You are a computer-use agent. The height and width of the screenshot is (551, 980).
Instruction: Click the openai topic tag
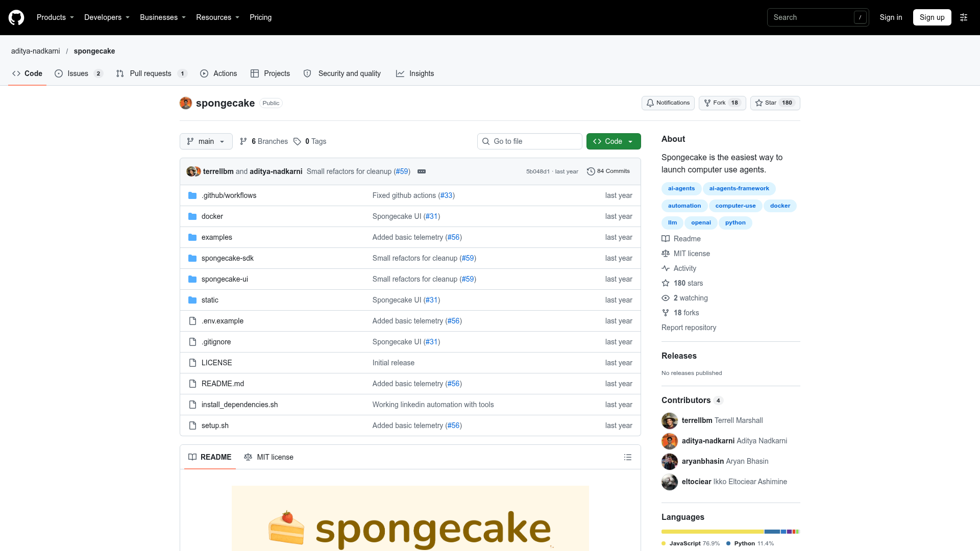point(701,223)
